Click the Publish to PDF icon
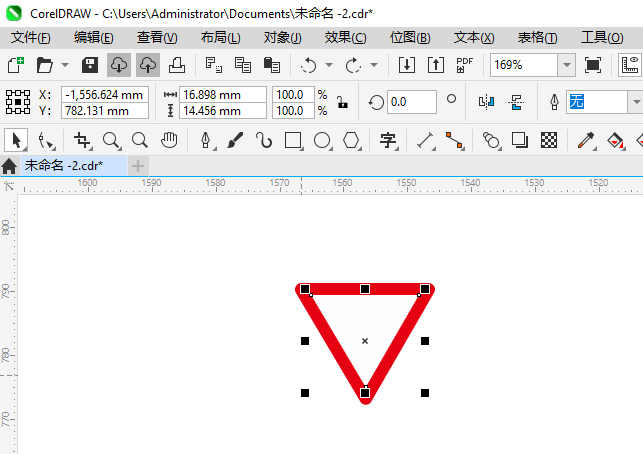The width and height of the screenshot is (643, 454). coord(465,65)
